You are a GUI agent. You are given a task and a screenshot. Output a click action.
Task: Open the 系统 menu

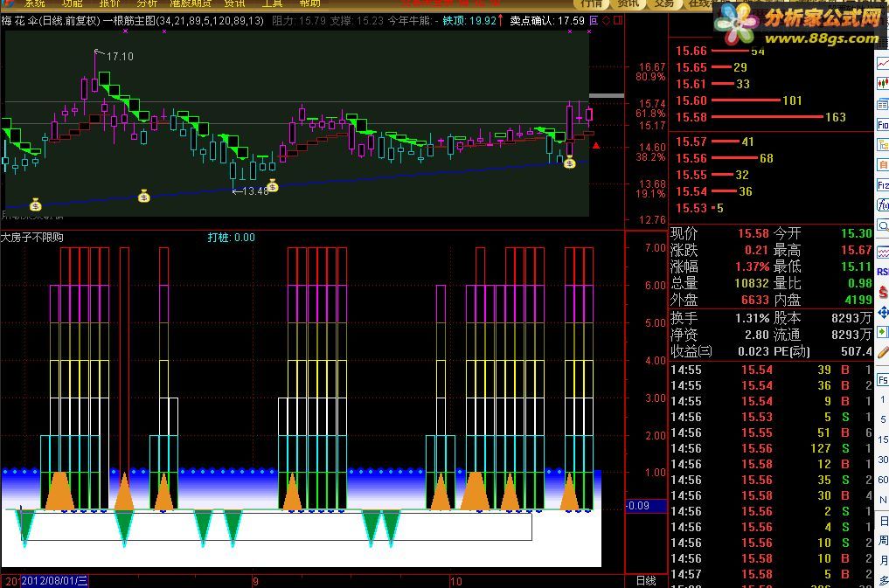point(35,3)
